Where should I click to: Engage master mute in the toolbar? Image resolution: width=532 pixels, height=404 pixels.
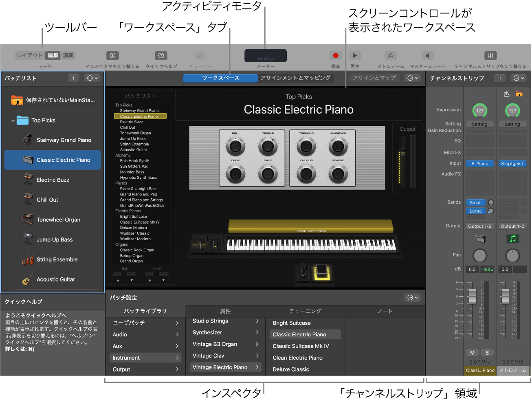[x=427, y=55]
